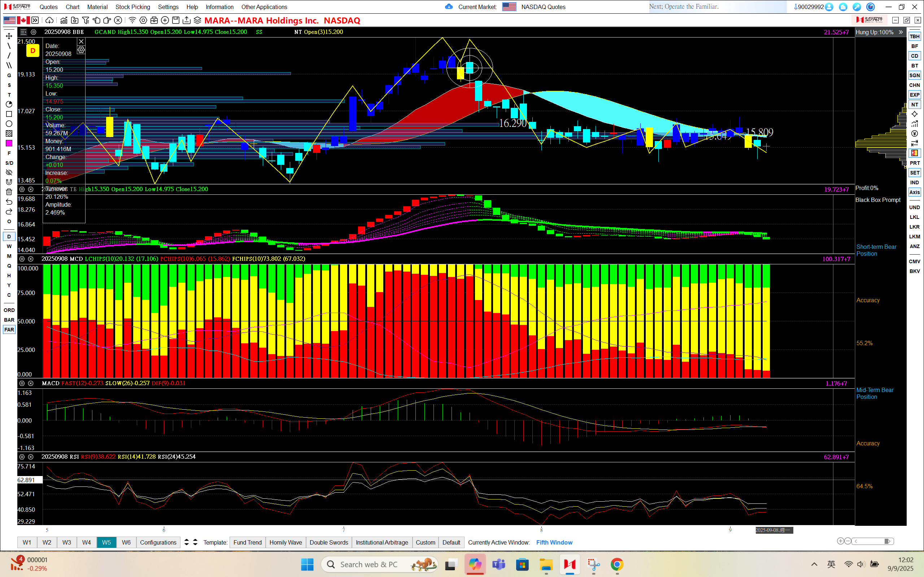
Task: Click the Institutional Arbitrage template button
Action: click(x=382, y=542)
